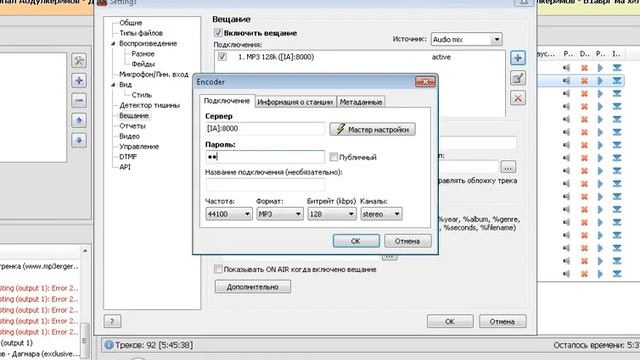Viewport: 640px width, 360px height.
Task: Click the Название подключения input field
Action: 265,185
